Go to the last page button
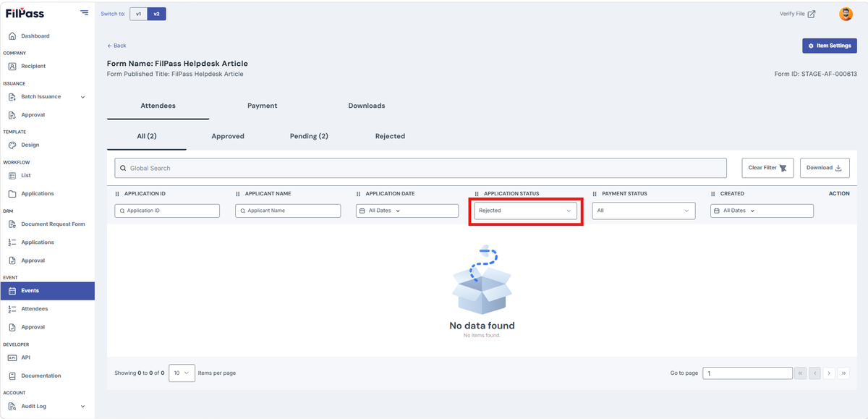Screen dimensions: 868x419 843,373
